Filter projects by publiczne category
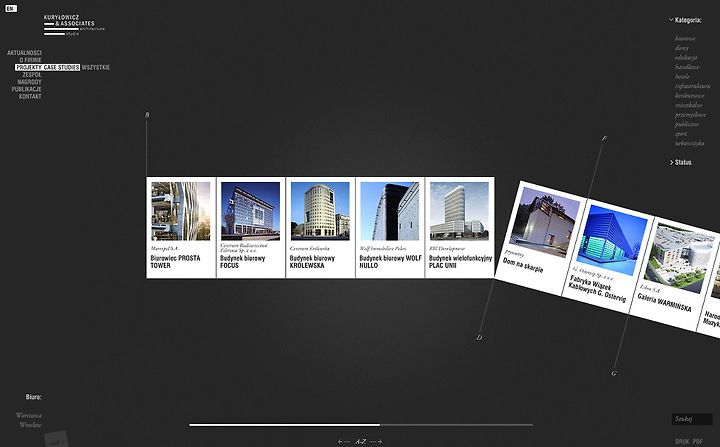 pyautogui.click(x=687, y=124)
